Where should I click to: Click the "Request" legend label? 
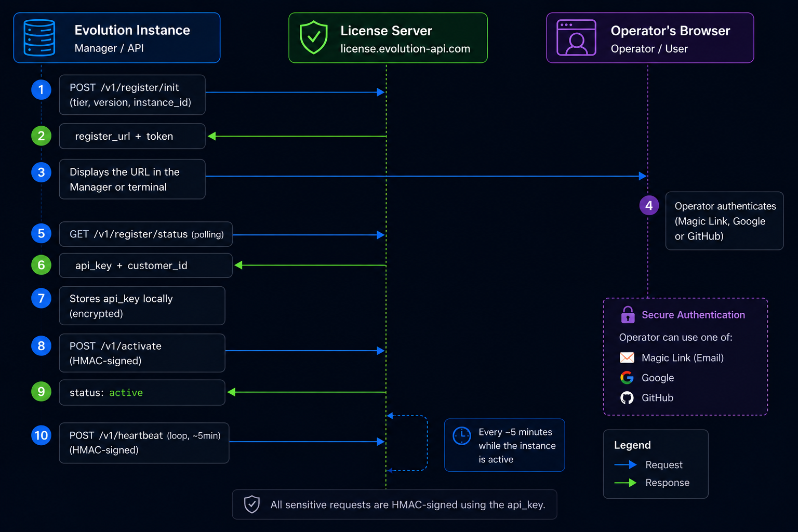pyautogui.click(x=663, y=464)
